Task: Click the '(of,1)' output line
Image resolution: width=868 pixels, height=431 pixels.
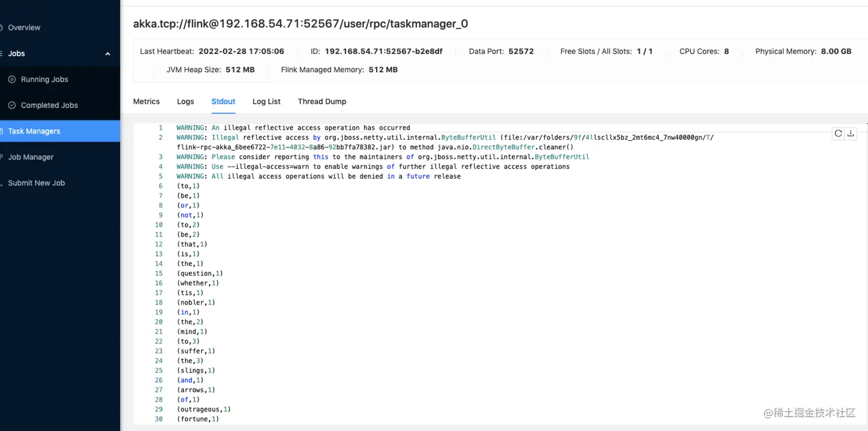Action: pyautogui.click(x=188, y=399)
